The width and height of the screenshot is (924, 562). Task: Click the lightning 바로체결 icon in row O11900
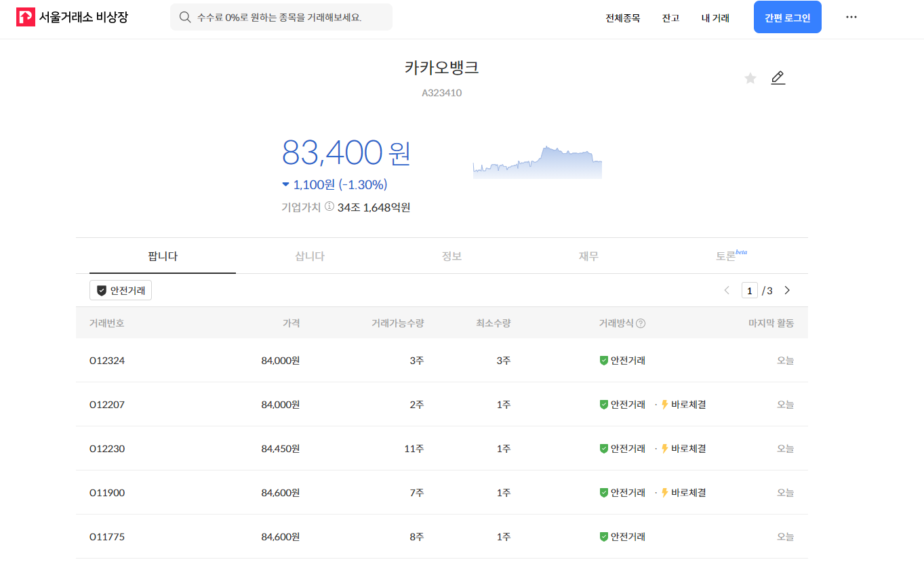coord(664,493)
